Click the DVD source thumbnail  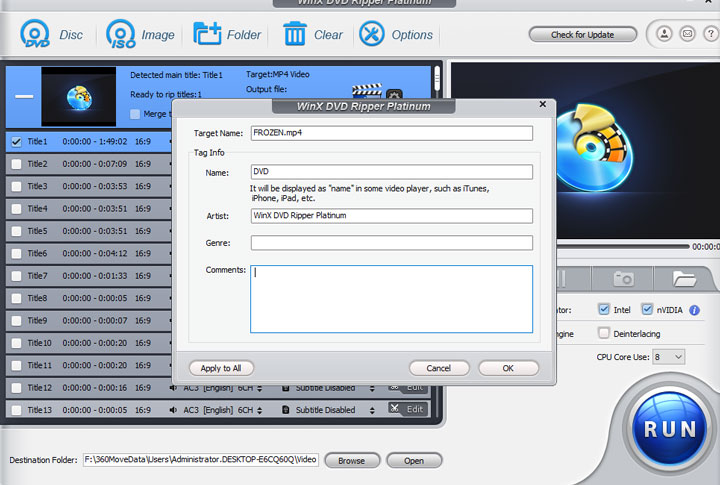point(79,96)
